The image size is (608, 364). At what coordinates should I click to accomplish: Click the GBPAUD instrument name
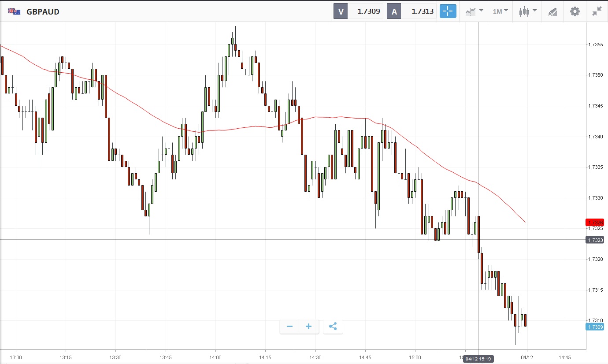tap(43, 12)
